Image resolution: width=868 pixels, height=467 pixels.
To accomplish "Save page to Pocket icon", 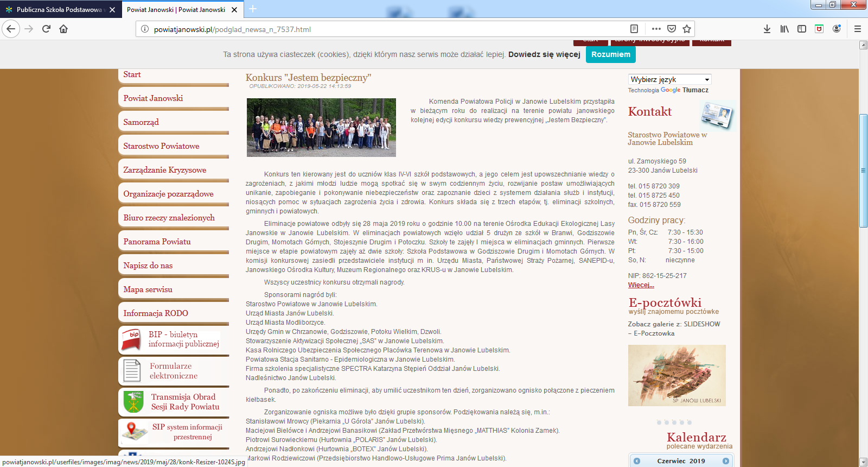I will tap(672, 29).
